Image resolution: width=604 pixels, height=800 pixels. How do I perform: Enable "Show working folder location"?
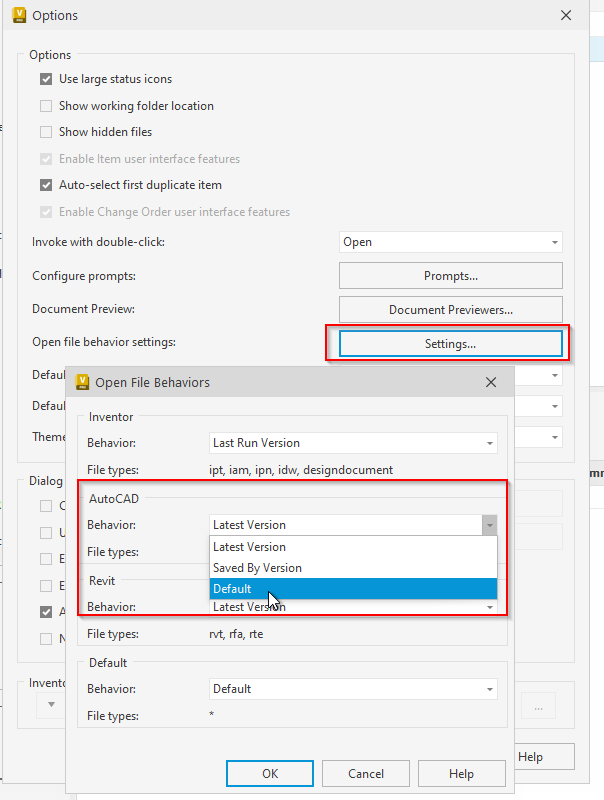pyautogui.click(x=46, y=105)
